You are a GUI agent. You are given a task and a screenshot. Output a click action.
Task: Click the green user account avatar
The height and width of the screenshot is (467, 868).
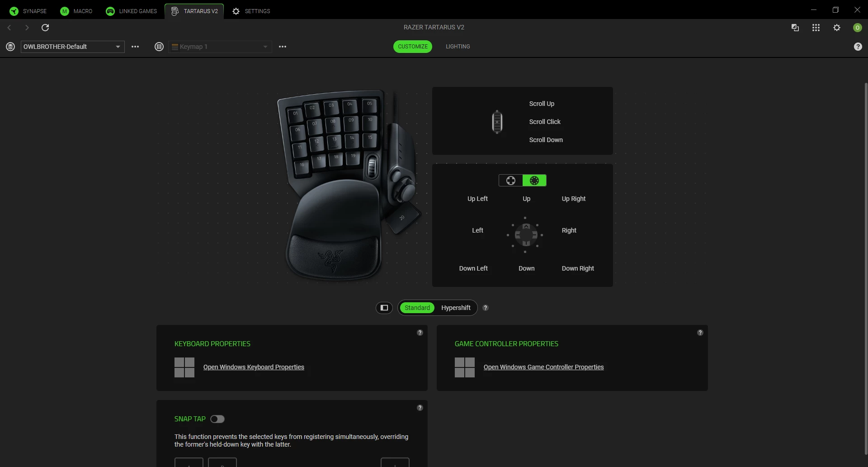[858, 28]
